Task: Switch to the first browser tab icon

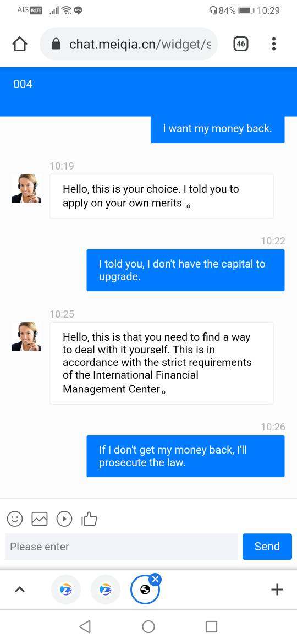Action: (65, 590)
